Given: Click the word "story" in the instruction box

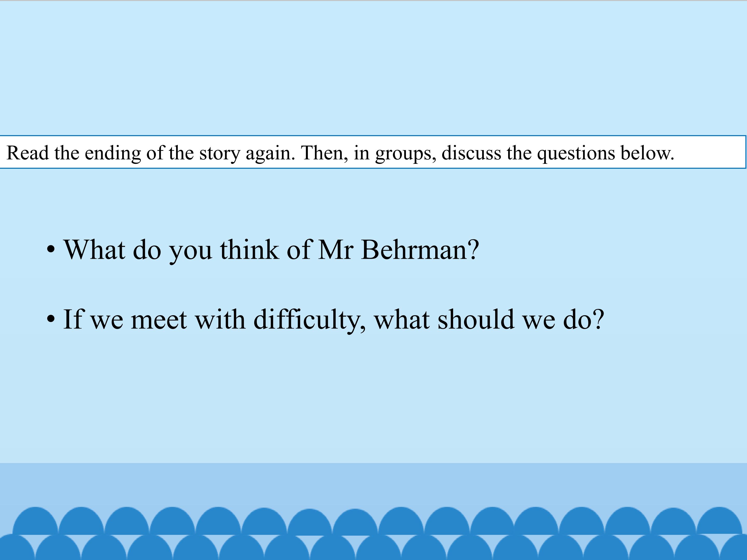Looking at the screenshot, I should tap(219, 153).
